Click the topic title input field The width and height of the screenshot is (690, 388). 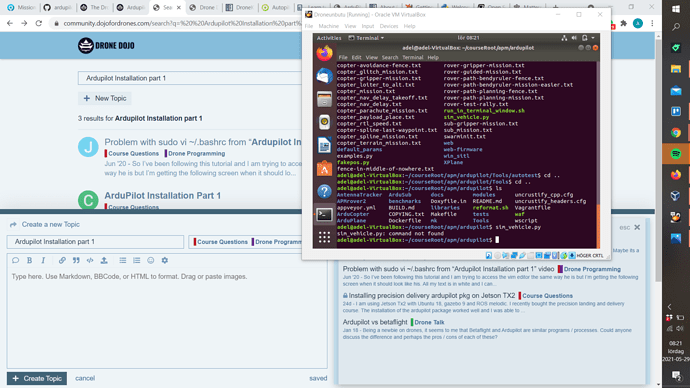[x=95, y=242]
